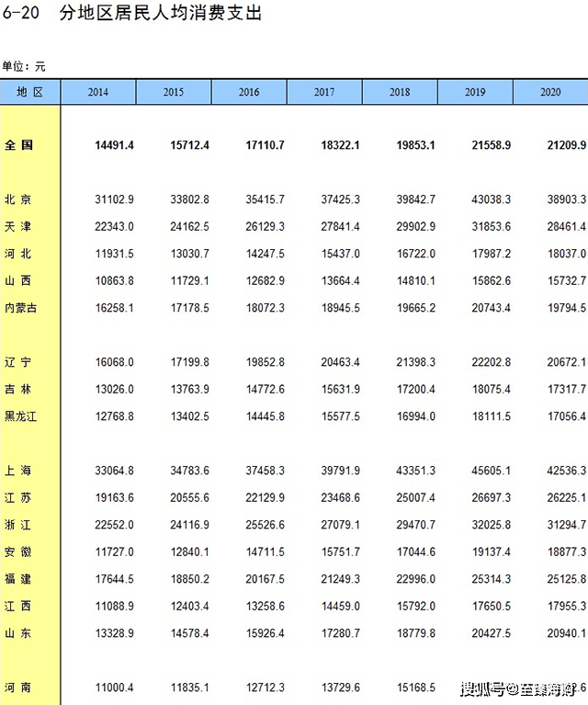The width and height of the screenshot is (588, 705).
Task: Click the 地区 column header
Action: coord(29,92)
